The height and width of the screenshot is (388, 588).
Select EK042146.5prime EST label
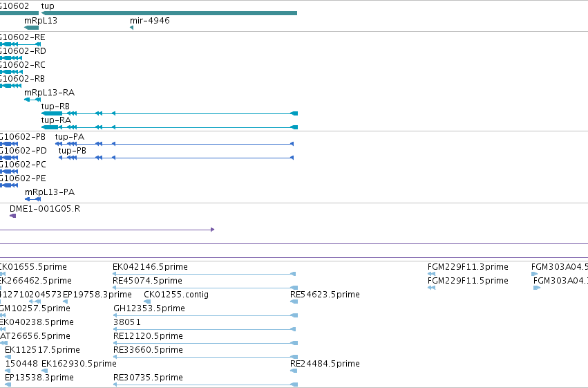(151, 267)
